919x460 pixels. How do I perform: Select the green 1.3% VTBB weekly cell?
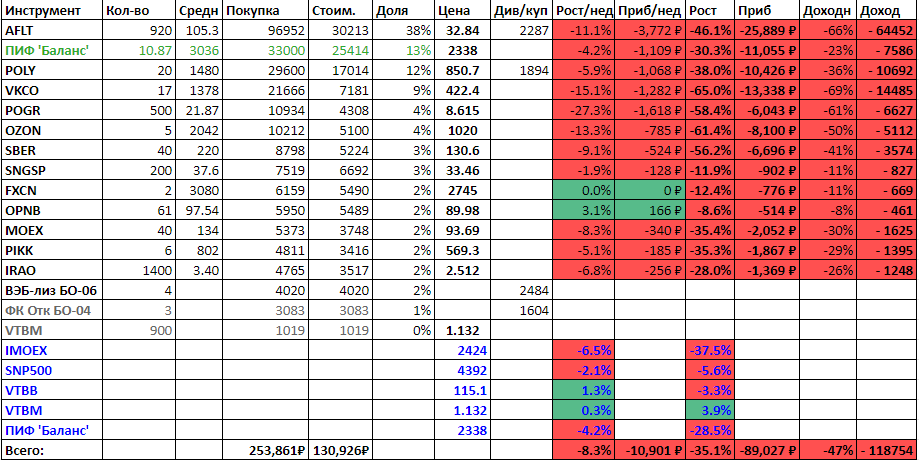(584, 391)
